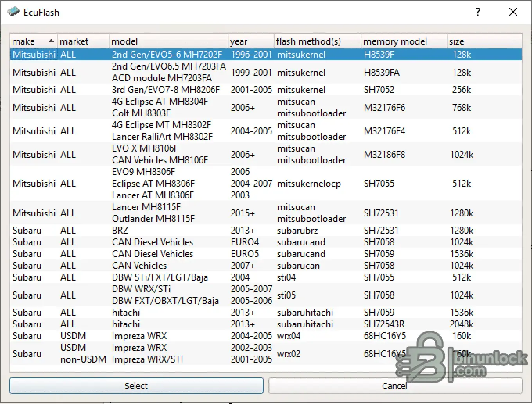Viewport: 532px width, 404px height.
Task: Sort by the size column header
Action: (x=484, y=41)
